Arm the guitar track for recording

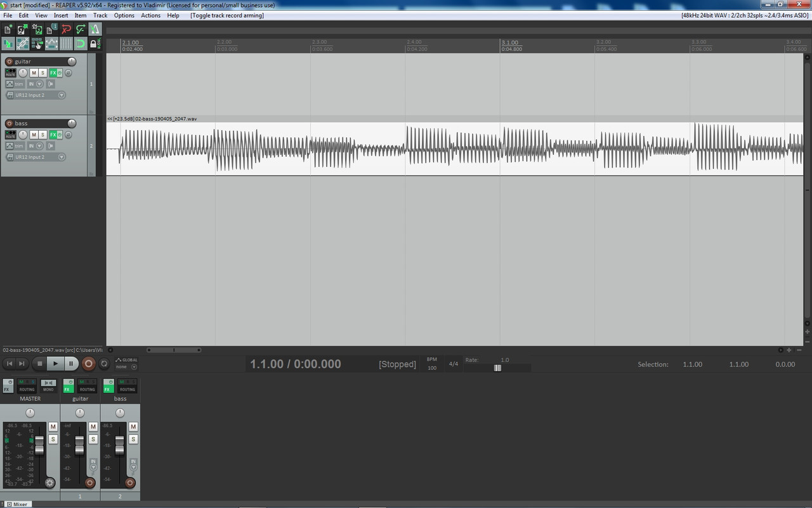pos(9,62)
